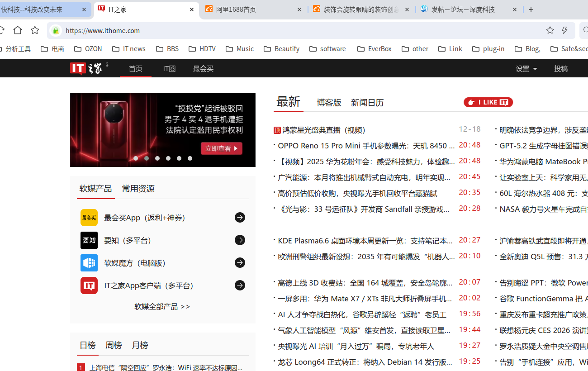Open the software bookmarks folder
588x371 pixels.
[328, 49]
